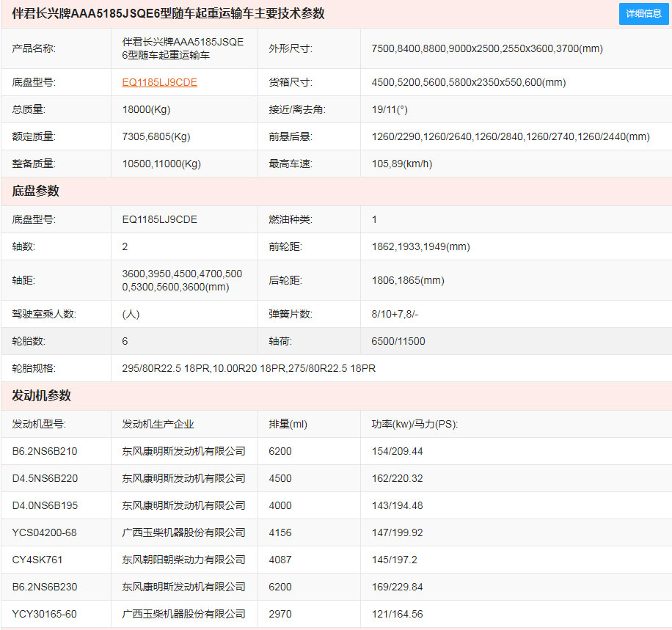Select engine model YCS04200-68

click(x=44, y=532)
